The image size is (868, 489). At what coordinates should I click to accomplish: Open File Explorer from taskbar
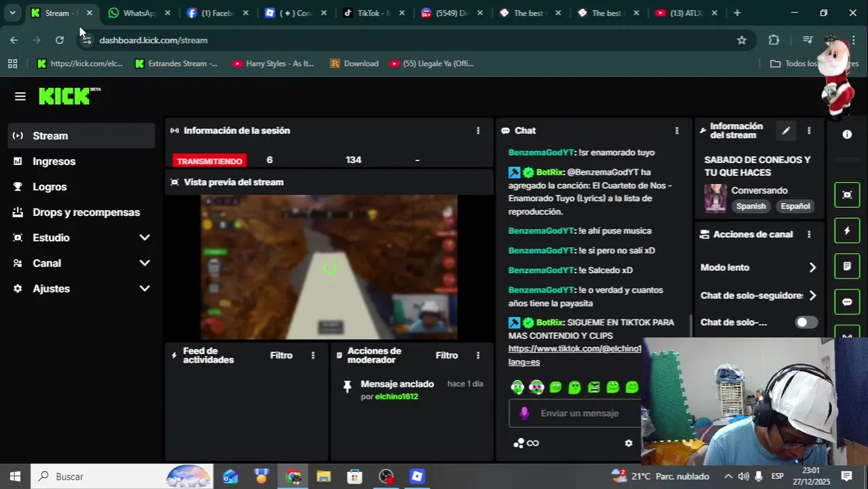click(323, 476)
